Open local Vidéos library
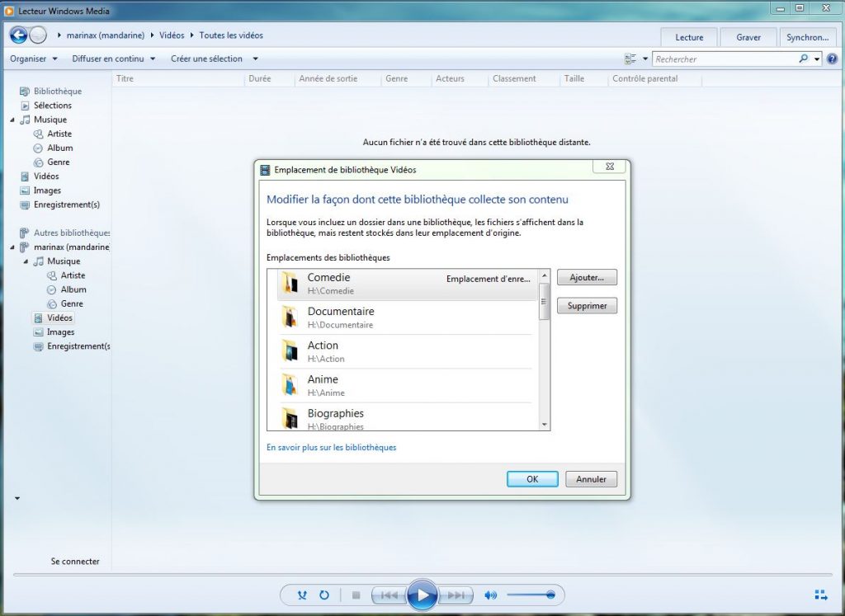 coord(46,176)
